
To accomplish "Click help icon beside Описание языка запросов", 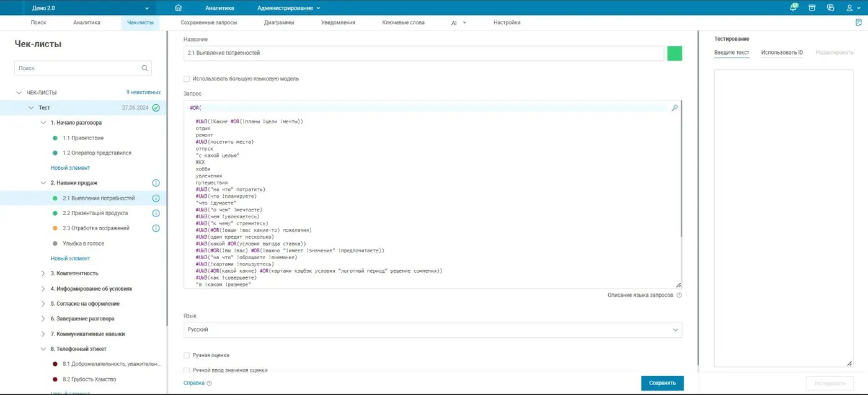I will click(679, 295).
